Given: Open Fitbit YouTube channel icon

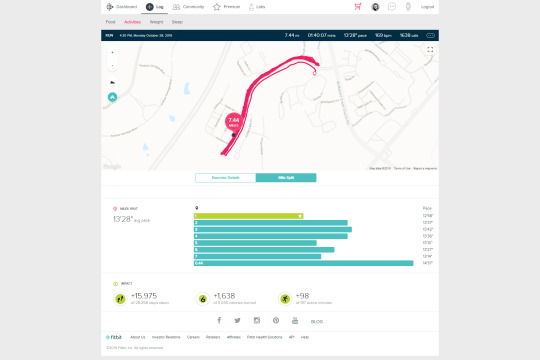Looking at the screenshot, I should pyautogui.click(x=295, y=320).
